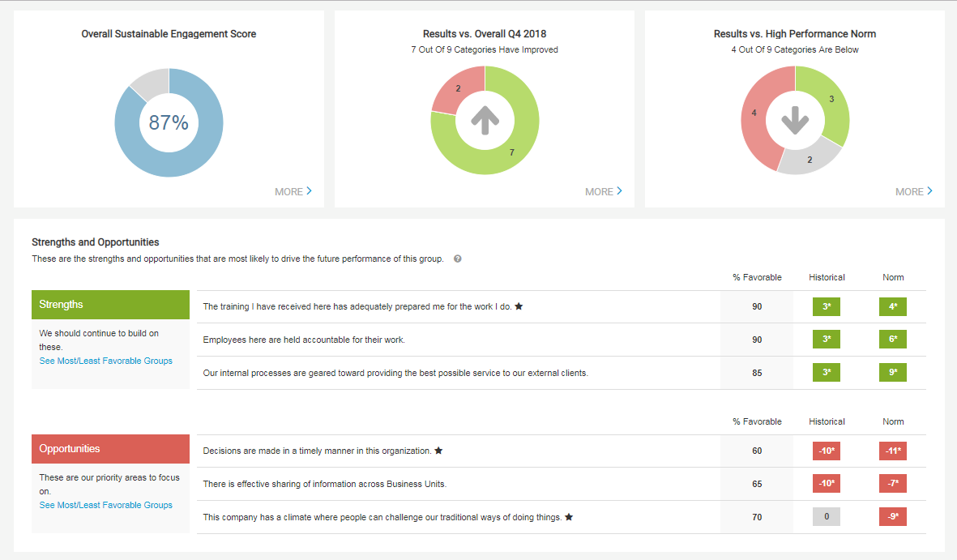Image resolution: width=957 pixels, height=560 pixels.
Task: Click the help question mark icon
Action: tap(458, 259)
